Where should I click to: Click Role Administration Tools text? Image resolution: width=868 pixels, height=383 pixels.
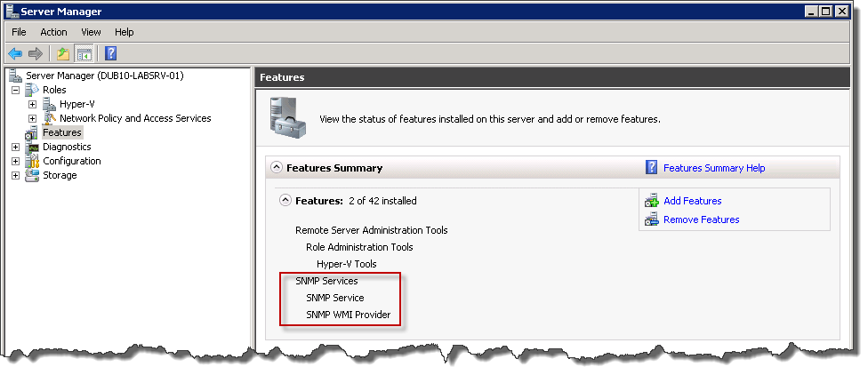[x=359, y=247]
